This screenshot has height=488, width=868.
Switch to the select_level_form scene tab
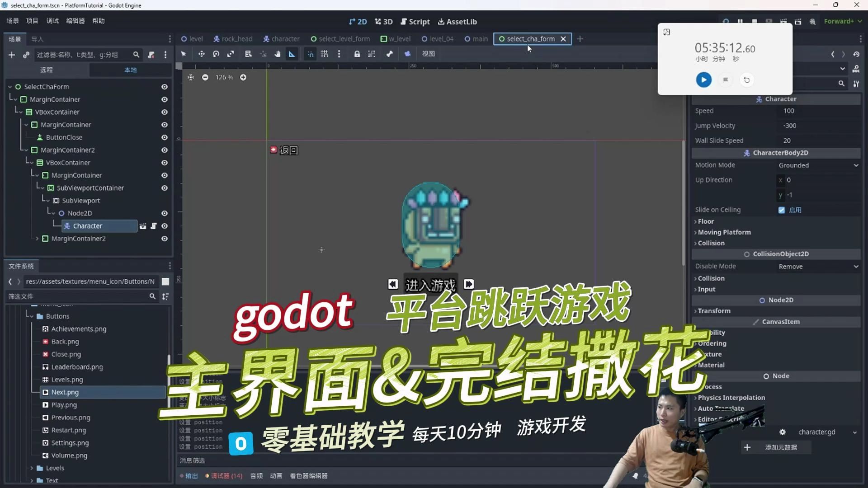tap(340, 39)
